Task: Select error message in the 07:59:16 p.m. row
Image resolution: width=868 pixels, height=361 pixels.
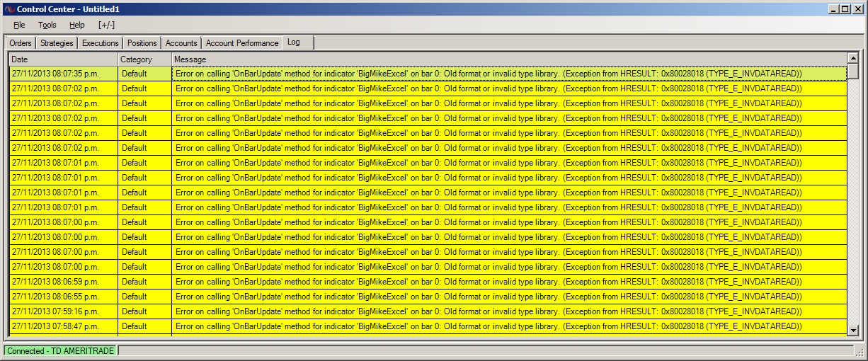Action: click(x=509, y=311)
